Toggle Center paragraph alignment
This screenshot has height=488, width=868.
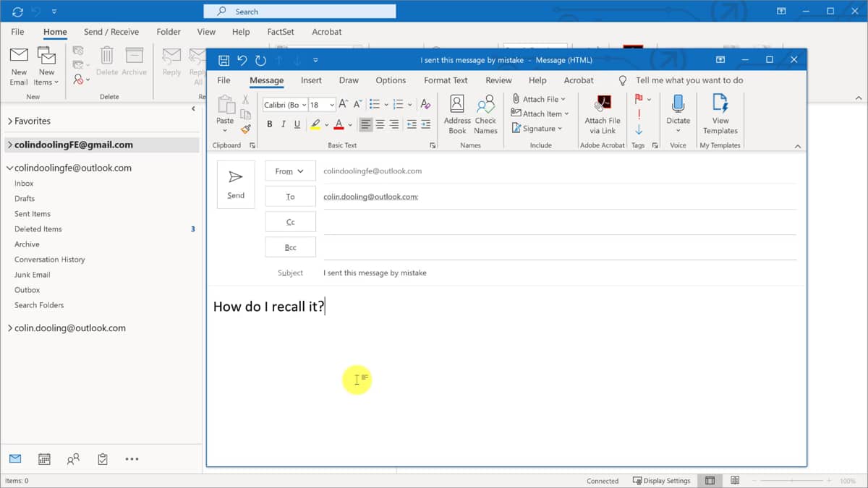coord(380,124)
